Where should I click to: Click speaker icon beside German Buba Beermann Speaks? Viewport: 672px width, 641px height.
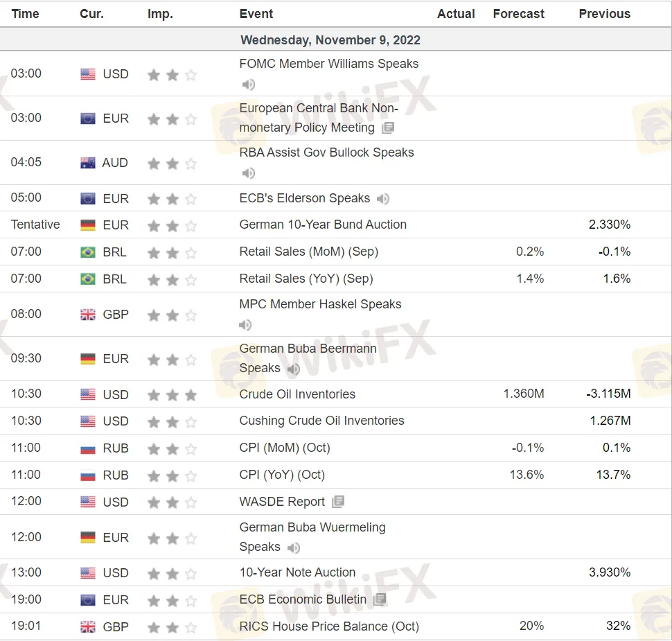[x=294, y=369]
